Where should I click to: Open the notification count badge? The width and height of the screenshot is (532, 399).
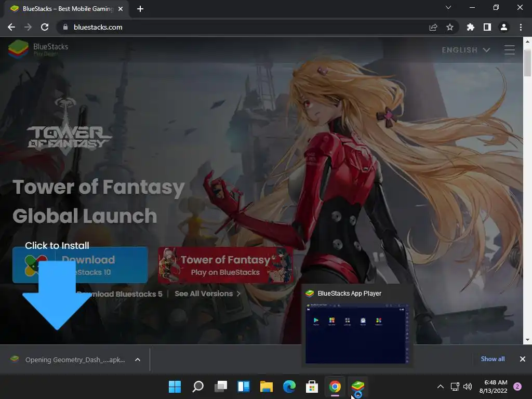[517, 387]
